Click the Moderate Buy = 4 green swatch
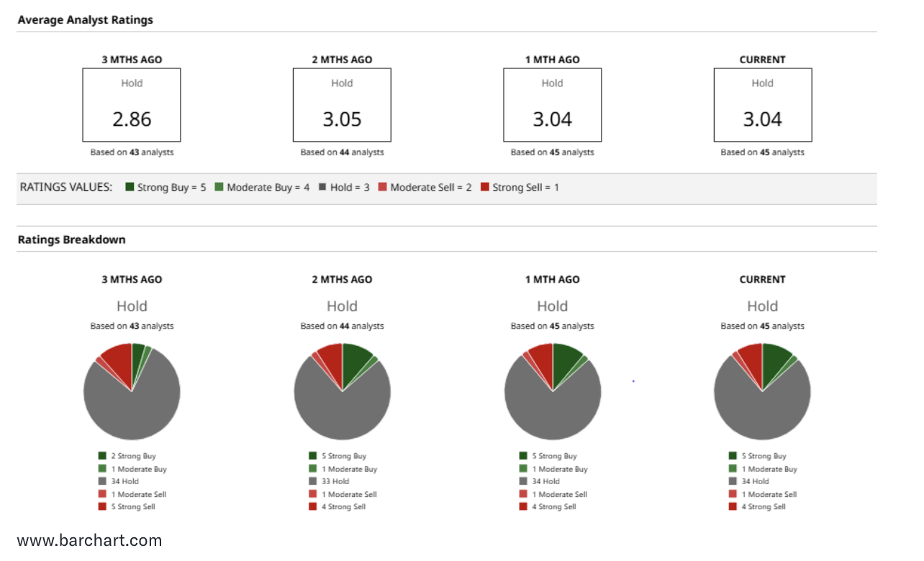This screenshot has width=924, height=561. click(x=219, y=187)
